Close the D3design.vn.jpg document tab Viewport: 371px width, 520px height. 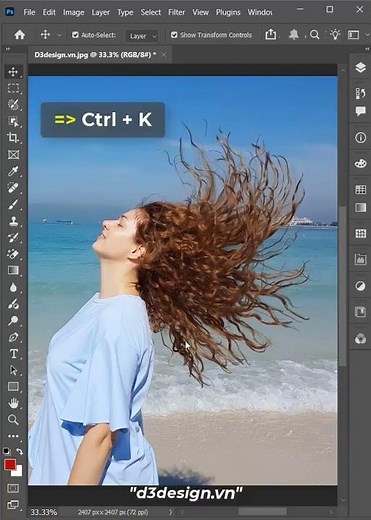coord(164,55)
